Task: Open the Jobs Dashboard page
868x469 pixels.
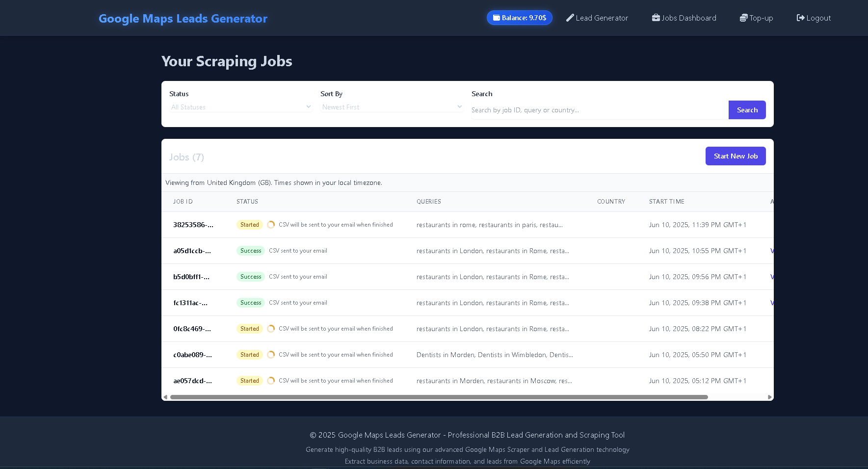Action: pyautogui.click(x=684, y=17)
